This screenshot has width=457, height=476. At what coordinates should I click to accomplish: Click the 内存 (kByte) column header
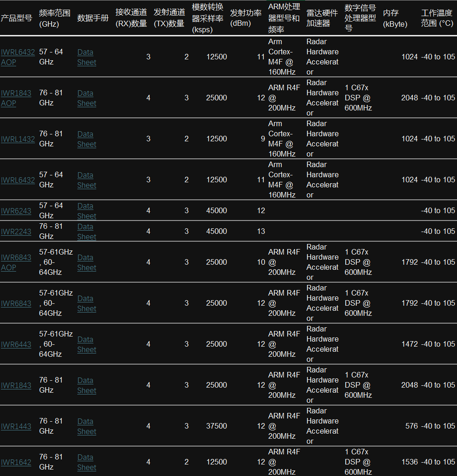coord(395,18)
